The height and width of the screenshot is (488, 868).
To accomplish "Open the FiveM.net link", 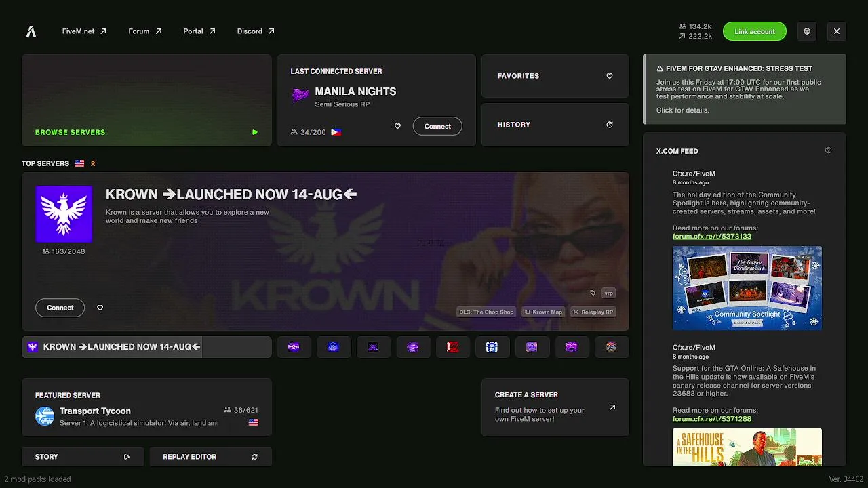I will pyautogui.click(x=84, y=31).
